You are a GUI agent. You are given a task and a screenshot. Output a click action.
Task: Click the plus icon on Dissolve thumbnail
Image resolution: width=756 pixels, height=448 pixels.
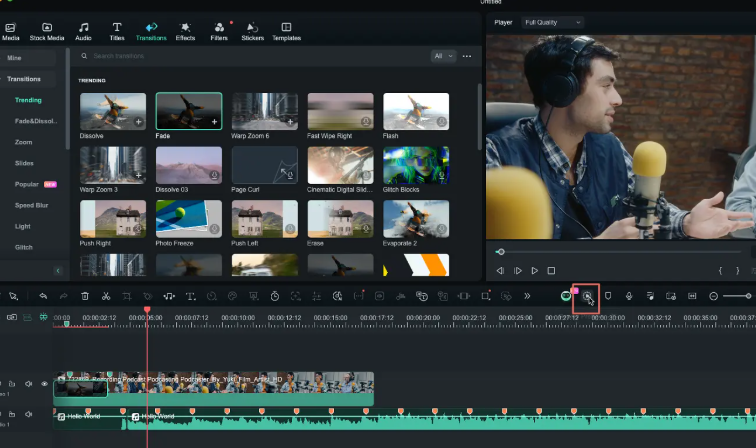(x=138, y=122)
